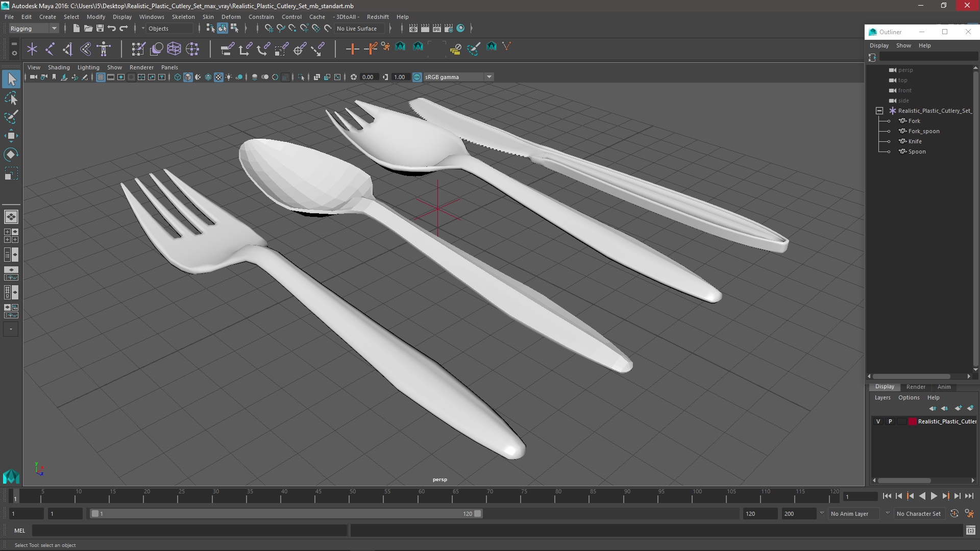
Task: Open the viewport Shading menu
Action: pos(59,67)
